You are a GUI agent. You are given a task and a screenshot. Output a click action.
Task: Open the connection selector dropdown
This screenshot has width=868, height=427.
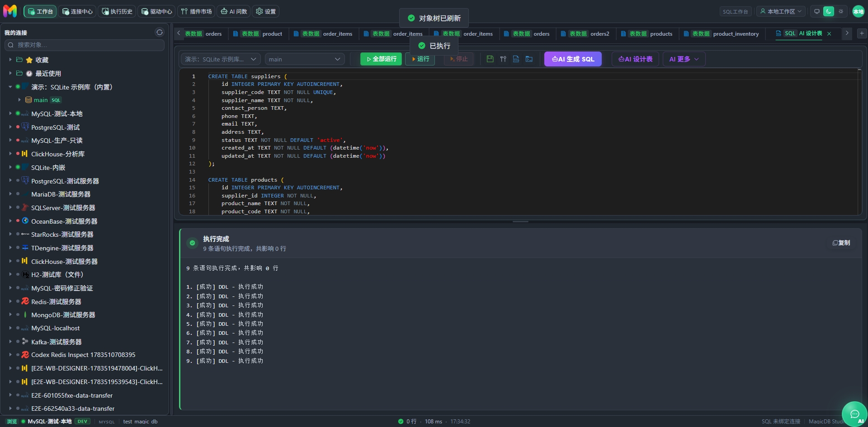point(221,59)
